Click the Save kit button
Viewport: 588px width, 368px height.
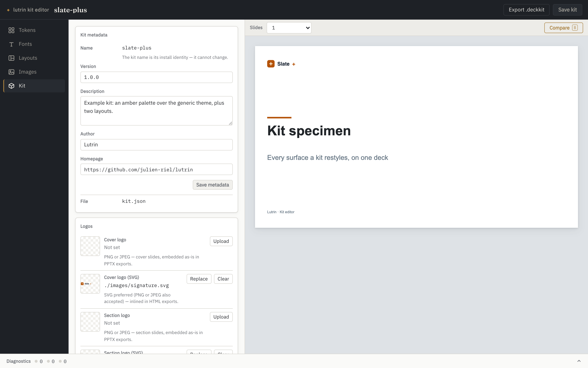(x=567, y=10)
